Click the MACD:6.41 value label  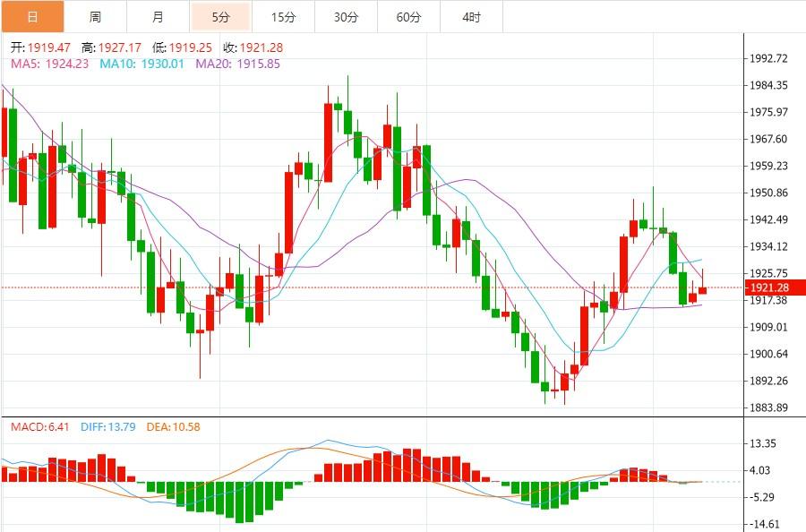point(39,427)
